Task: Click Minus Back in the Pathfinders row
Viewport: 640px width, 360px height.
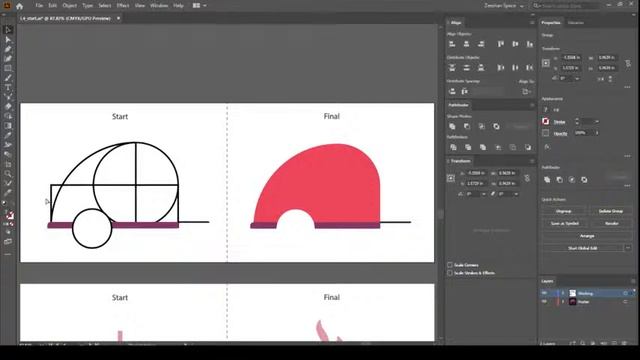Action: (x=528, y=147)
